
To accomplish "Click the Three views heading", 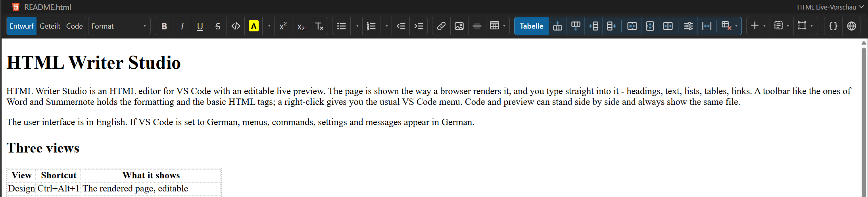I will [x=43, y=148].
